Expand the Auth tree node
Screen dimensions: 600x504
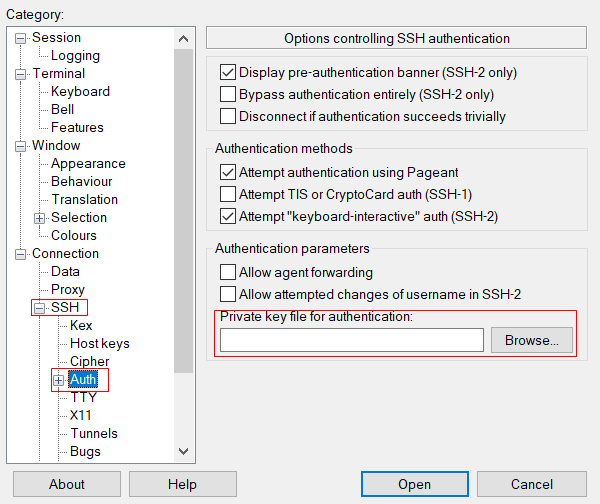tap(59, 380)
